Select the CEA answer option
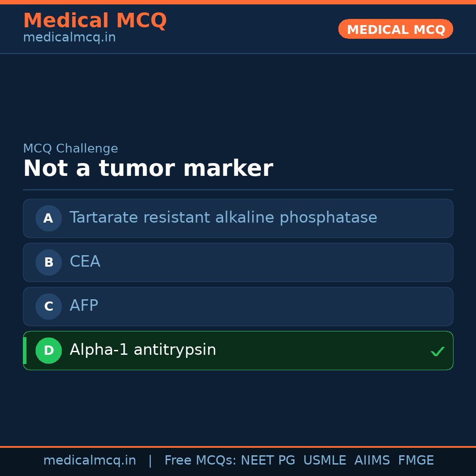Viewport: 476px width, 476px height. [x=85, y=262]
